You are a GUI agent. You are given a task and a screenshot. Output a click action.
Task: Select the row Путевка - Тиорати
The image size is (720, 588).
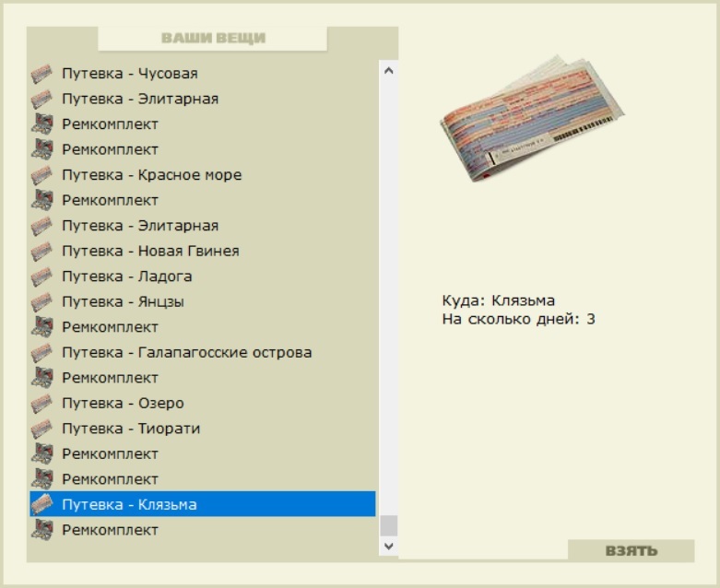(203, 429)
